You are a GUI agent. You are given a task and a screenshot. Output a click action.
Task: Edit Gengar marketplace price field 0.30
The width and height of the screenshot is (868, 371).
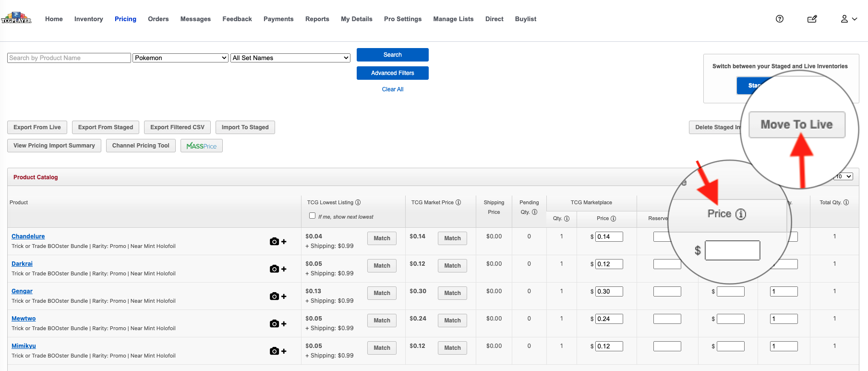pyautogui.click(x=609, y=291)
